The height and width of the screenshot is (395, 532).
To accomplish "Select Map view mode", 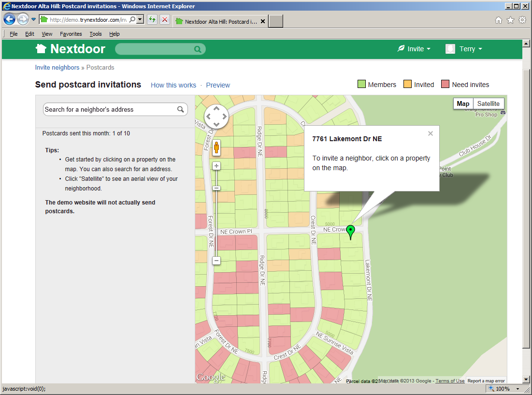I will (462, 103).
